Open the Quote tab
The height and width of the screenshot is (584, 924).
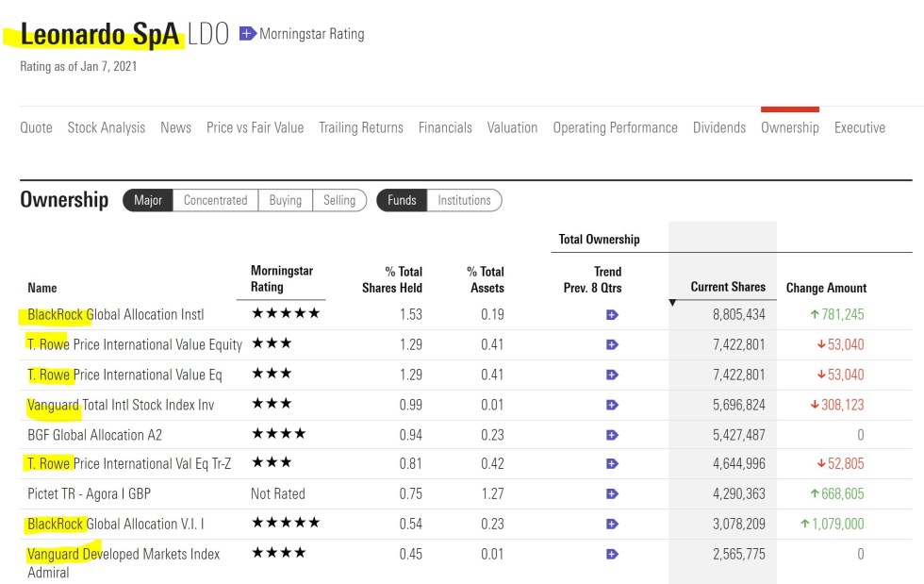[36, 127]
